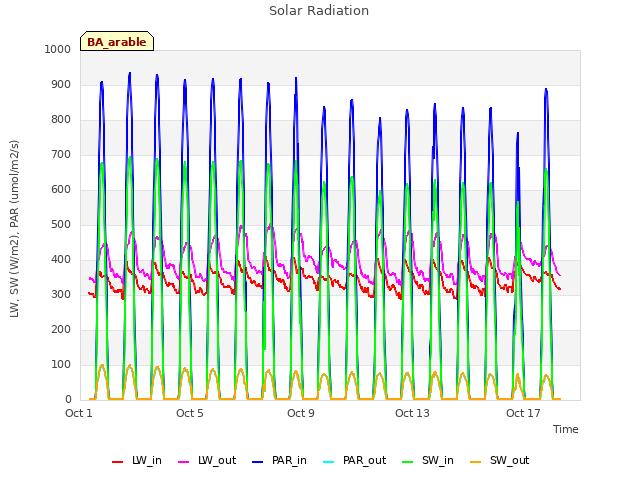Click the Oct 5 x-axis label
640x480 pixels.
[x=190, y=413]
